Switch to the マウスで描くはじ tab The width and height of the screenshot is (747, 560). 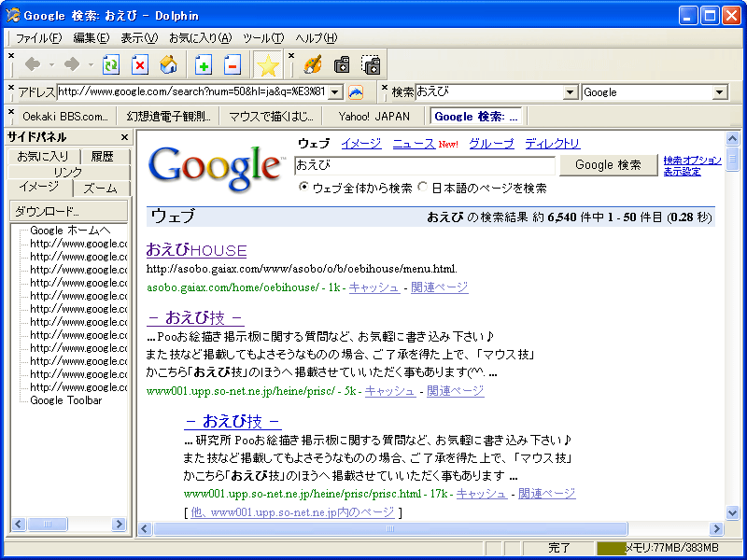pyautogui.click(x=271, y=116)
